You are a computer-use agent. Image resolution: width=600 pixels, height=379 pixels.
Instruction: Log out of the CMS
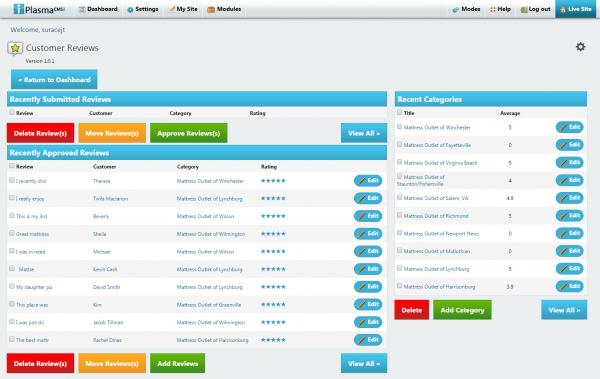click(x=535, y=9)
